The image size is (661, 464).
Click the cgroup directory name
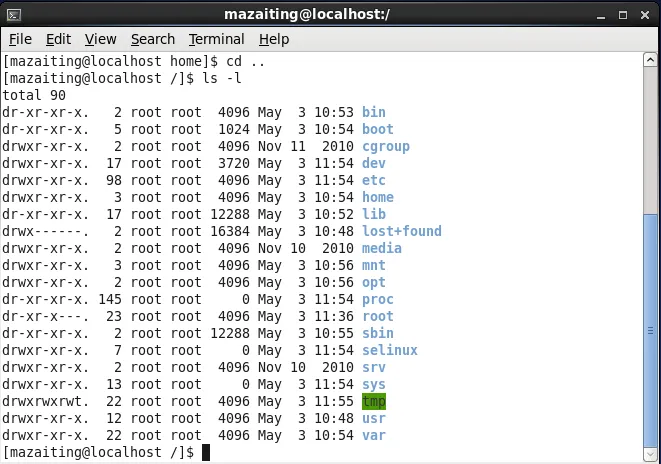click(x=386, y=147)
